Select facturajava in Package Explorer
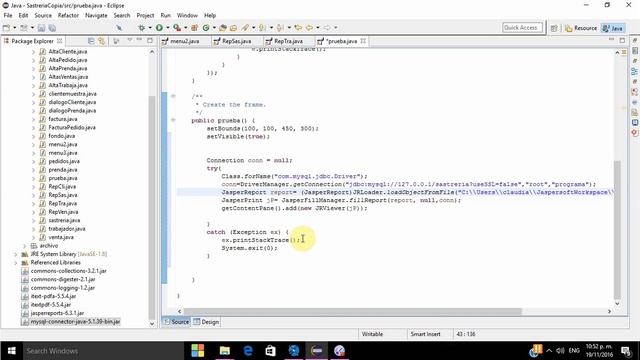640x360 pixels. coord(62,119)
